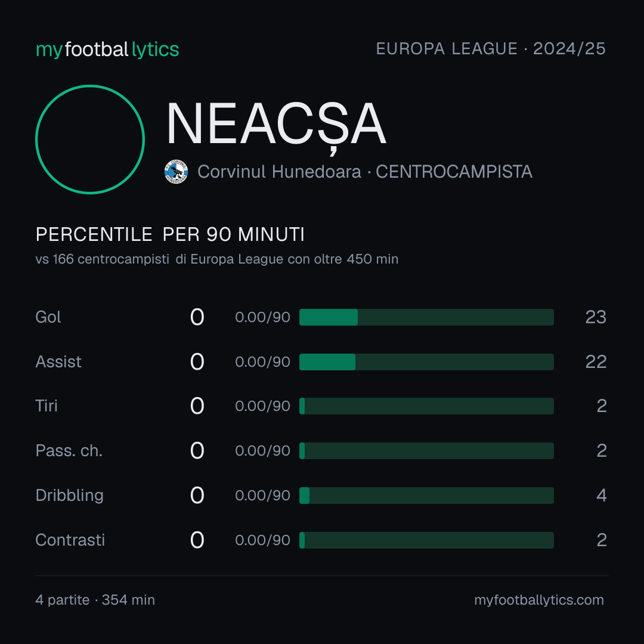Click the Corvinul Hunedoara team name
Viewport: 644px width, 644px height.
point(279,172)
